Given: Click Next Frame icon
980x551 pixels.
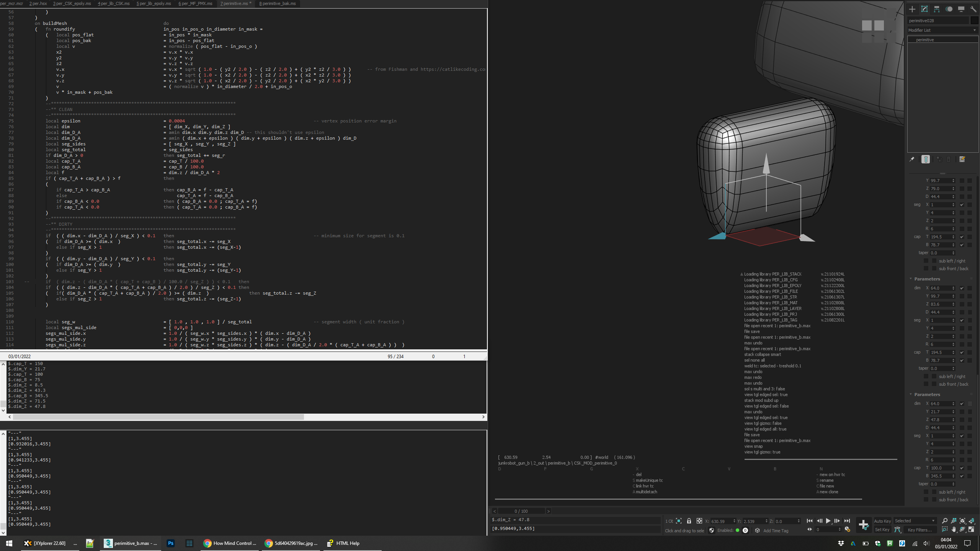Looking at the screenshot, I should click(x=837, y=521).
